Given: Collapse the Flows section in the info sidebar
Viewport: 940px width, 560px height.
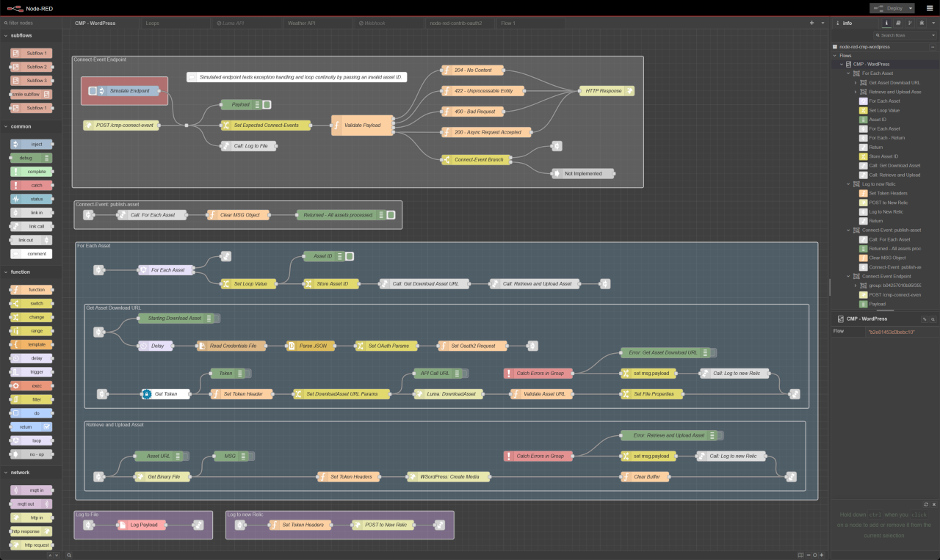Looking at the screenshot, I should (833, 55).
